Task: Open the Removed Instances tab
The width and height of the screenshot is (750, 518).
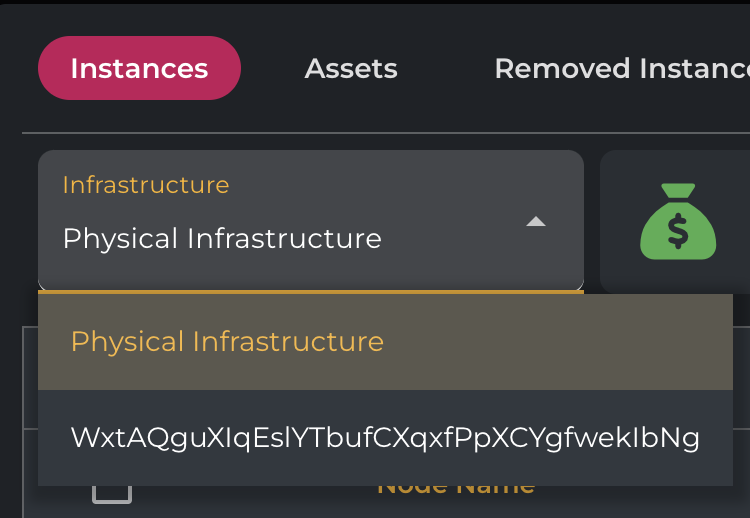Action: (621, 68)
